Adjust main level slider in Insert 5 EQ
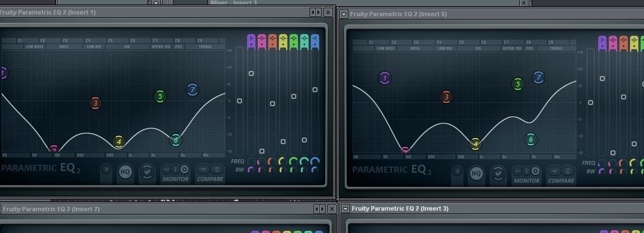 click(590, 103)
